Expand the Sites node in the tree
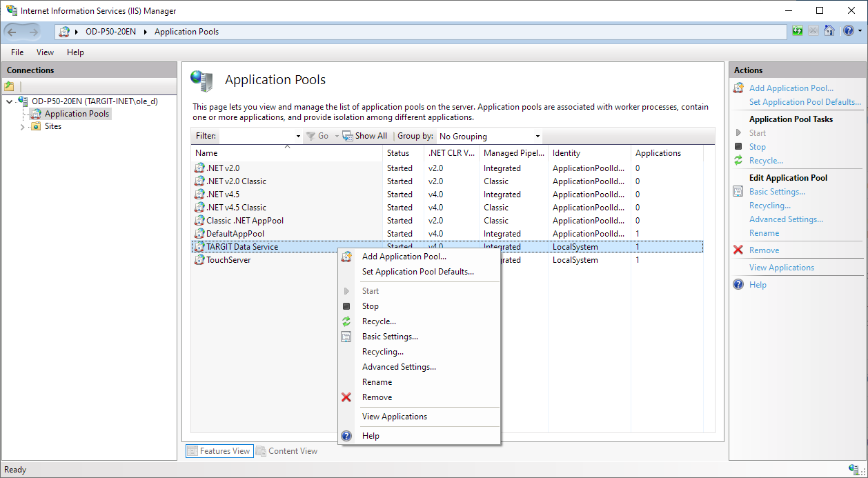Screen dimensions: 868x478 pyautogui.click(x=22, y=127)
